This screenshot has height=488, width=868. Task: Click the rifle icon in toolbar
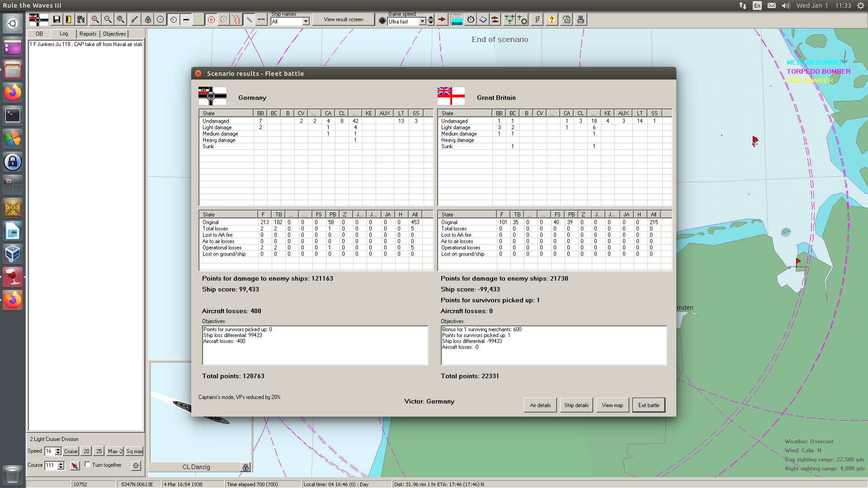134,19
